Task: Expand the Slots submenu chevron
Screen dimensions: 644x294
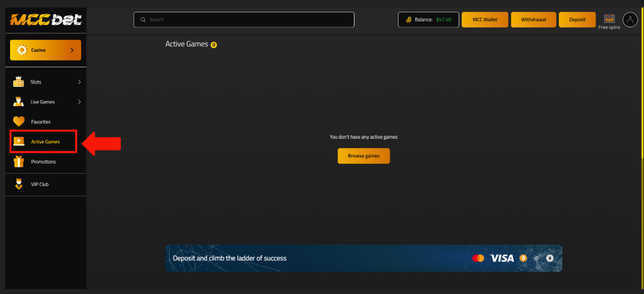Action: [79, 82]
